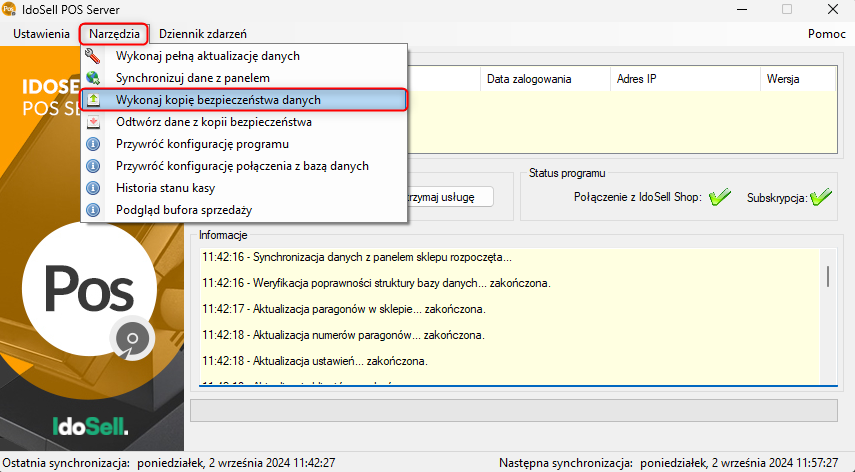Image resolution: width=855 pixels, height=472 pixels.
Task: Click the Wersja column header
Action: pyautogui.click(x=798, y=79)
